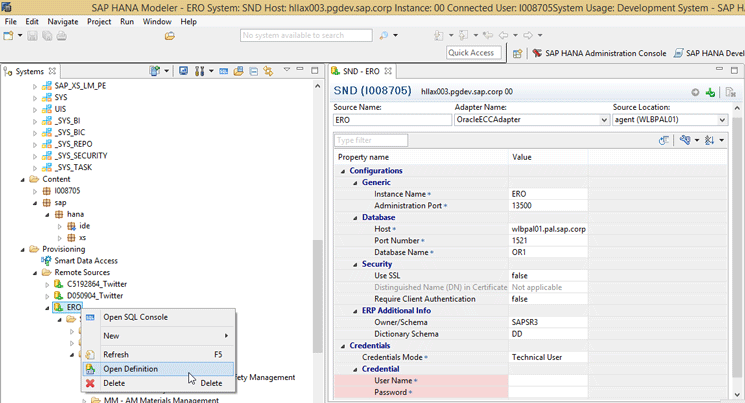This screenshot has width=745, height=403.
Task: Click the Administration Port value 13500
Action: point(548,206)
